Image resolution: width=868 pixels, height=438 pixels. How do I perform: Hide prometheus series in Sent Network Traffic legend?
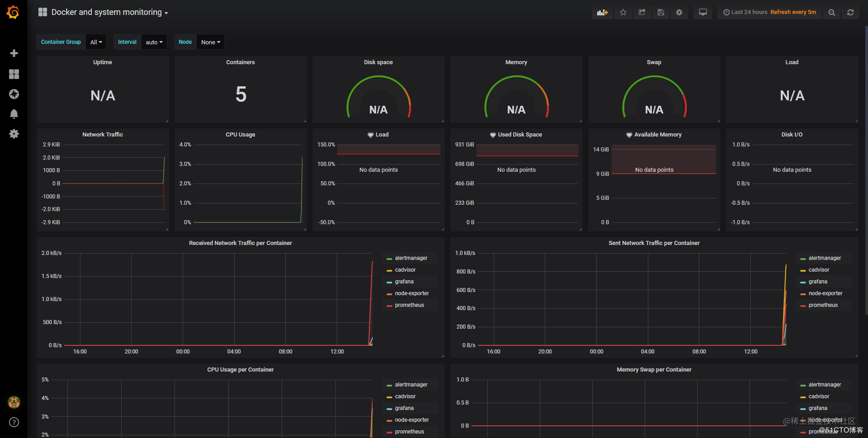point(822,305)
